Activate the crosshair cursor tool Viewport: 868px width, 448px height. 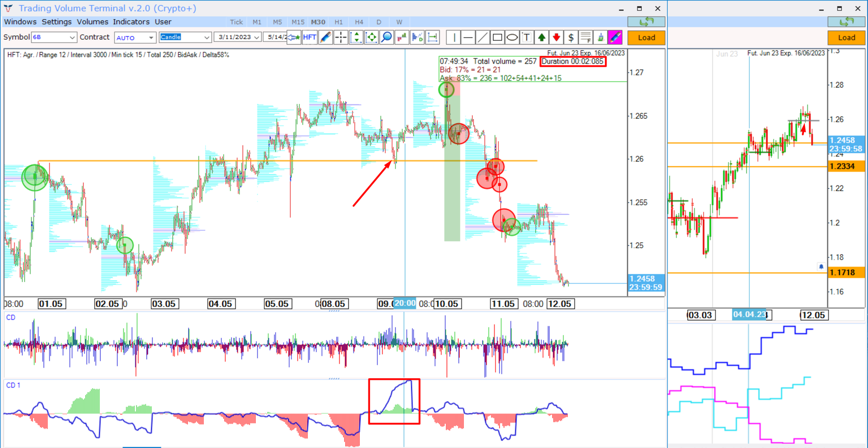(341, 37)
